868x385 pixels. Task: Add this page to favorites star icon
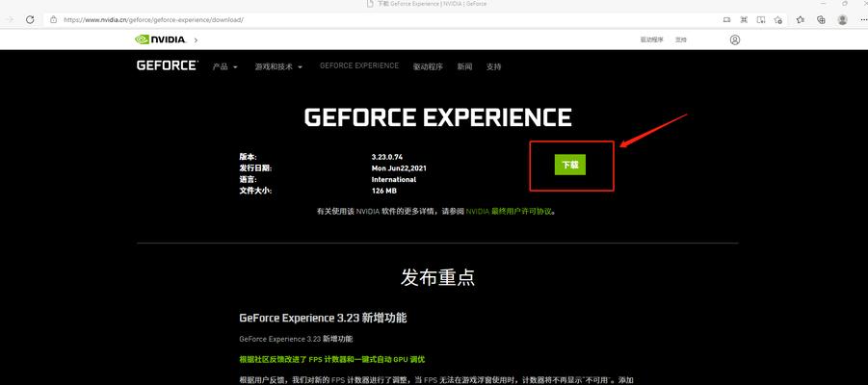click(x=777, y=19)
